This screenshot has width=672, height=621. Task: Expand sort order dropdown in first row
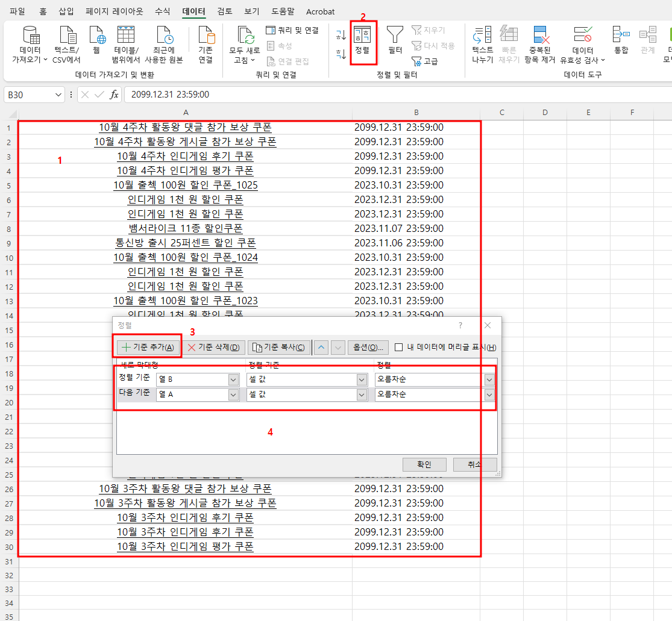[x=489, y=380]
